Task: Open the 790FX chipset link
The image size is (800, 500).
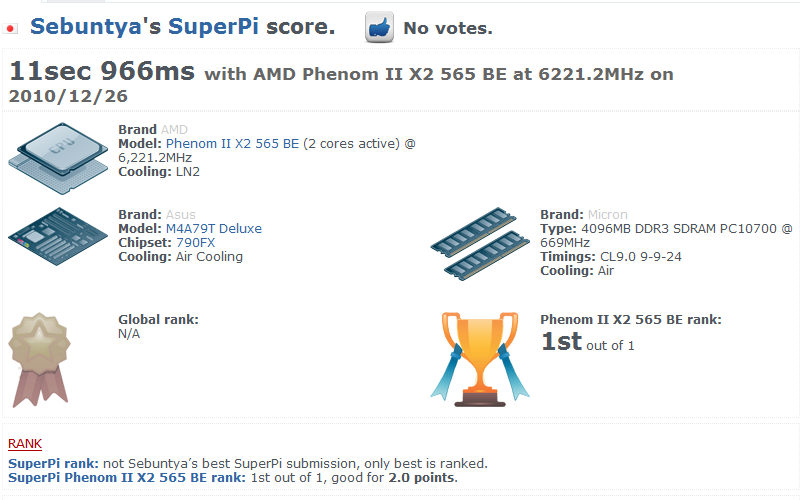Action: (195, 242)
